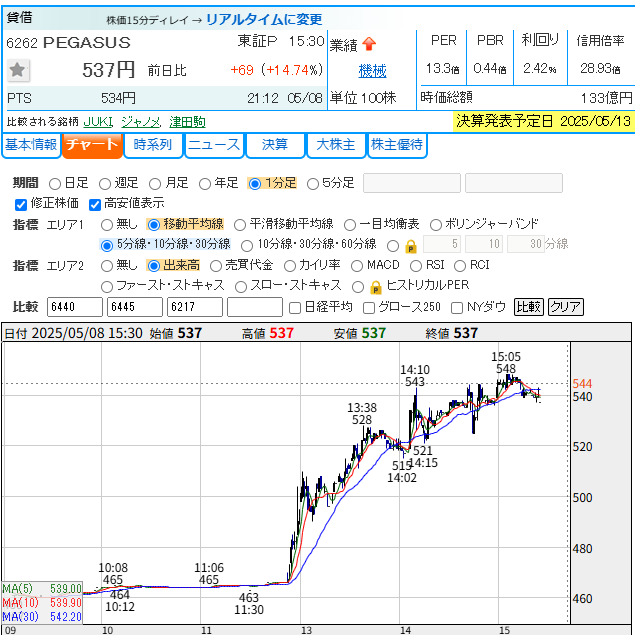The height and width of the screenshot is (635, 635).
Task: Select 日足 as the chart period
Action: pyautogui.click(x=56, y=183)
